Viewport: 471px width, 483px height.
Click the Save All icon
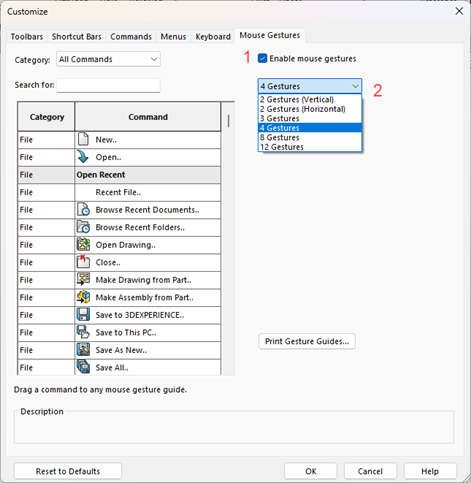point(83,367)
